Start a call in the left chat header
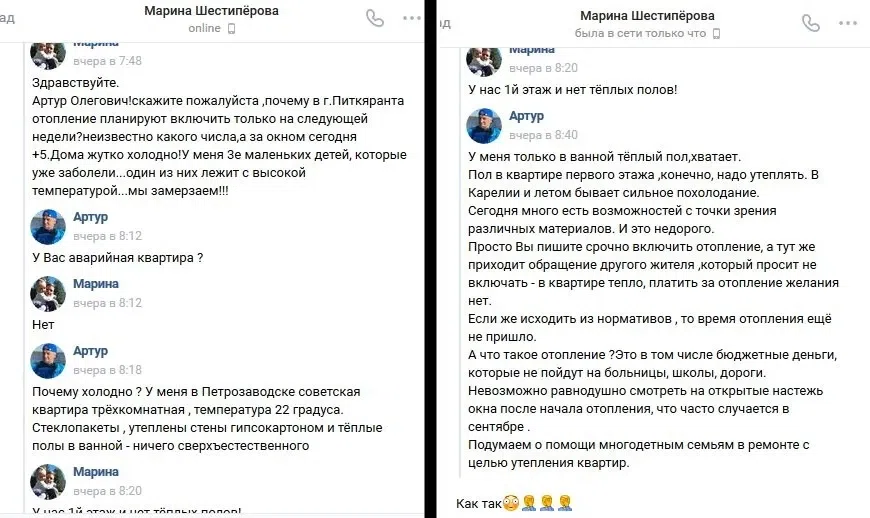The image size is (870, 518). [x=375, y=18]
